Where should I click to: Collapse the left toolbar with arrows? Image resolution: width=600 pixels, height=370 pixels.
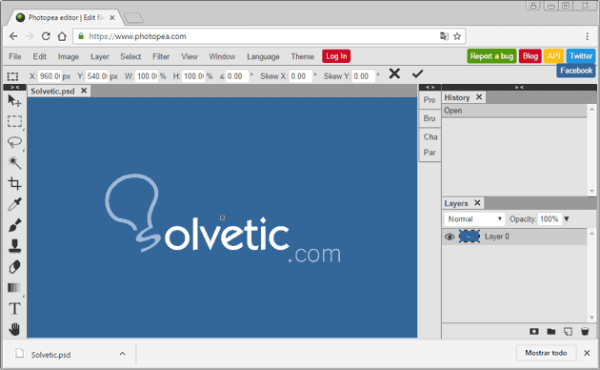click(x=15, y=88)
